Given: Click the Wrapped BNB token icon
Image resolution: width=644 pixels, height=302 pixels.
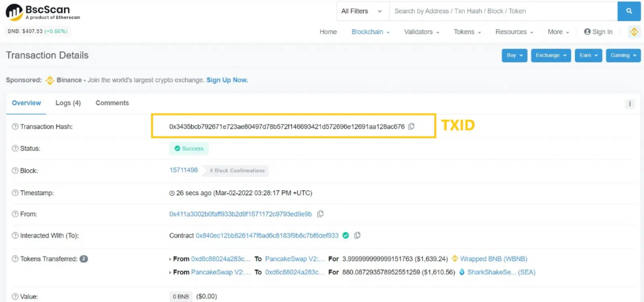Looking at the screenshot, I should click(455, 259).
